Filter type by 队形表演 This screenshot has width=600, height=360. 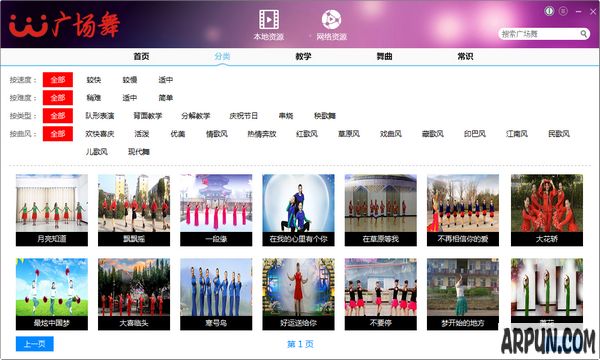coord(100,116)
